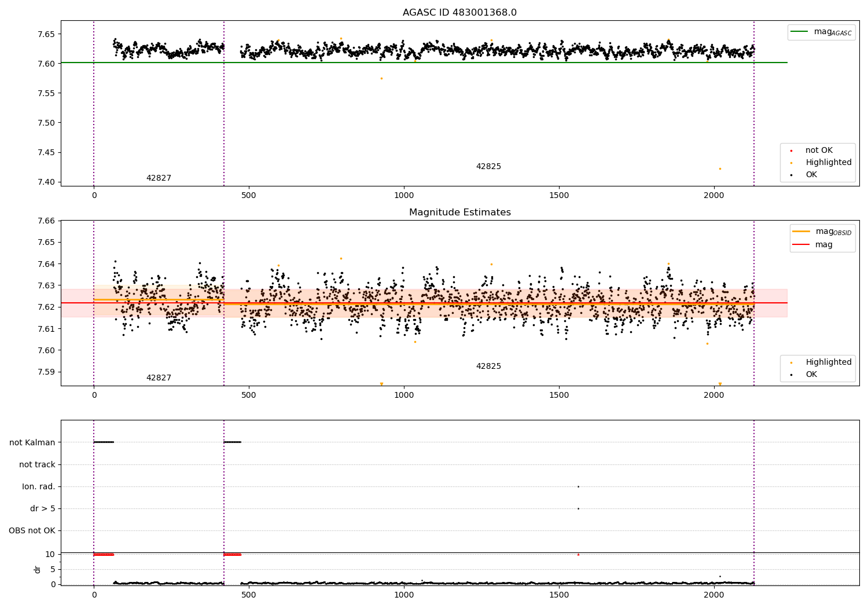
Task: Click the 7.40 tick in the top plot
Action: (x=46, y=182)
